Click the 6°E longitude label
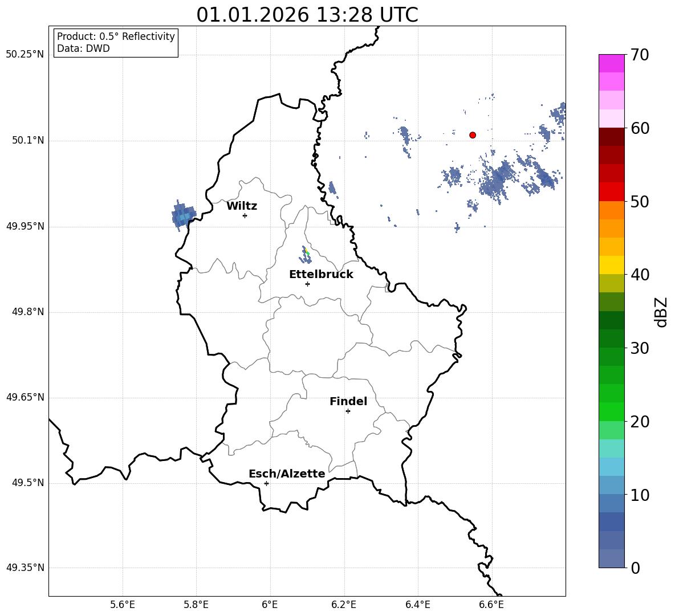This screenshot has height=616, width=675. 270,605
